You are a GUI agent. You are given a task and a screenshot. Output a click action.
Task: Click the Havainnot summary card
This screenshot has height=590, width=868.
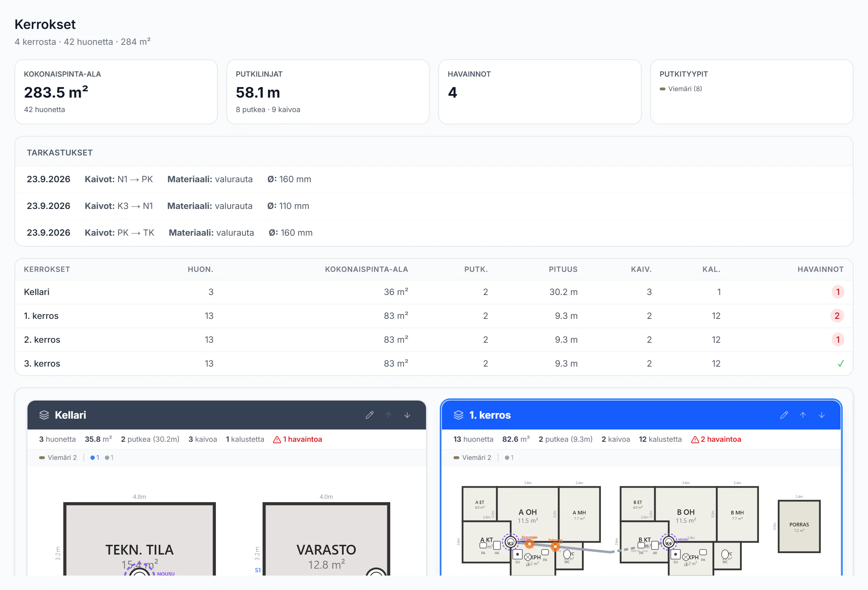pos(540,92)
